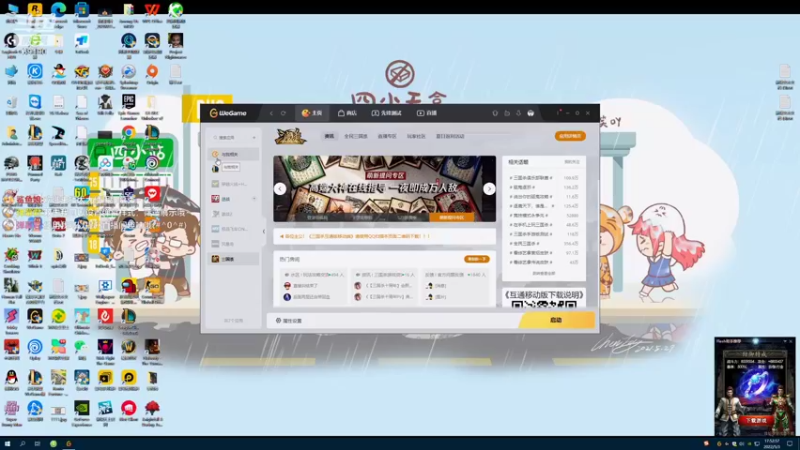
Task: Click the WeGame logo in title bar
Action: [228, 113]
